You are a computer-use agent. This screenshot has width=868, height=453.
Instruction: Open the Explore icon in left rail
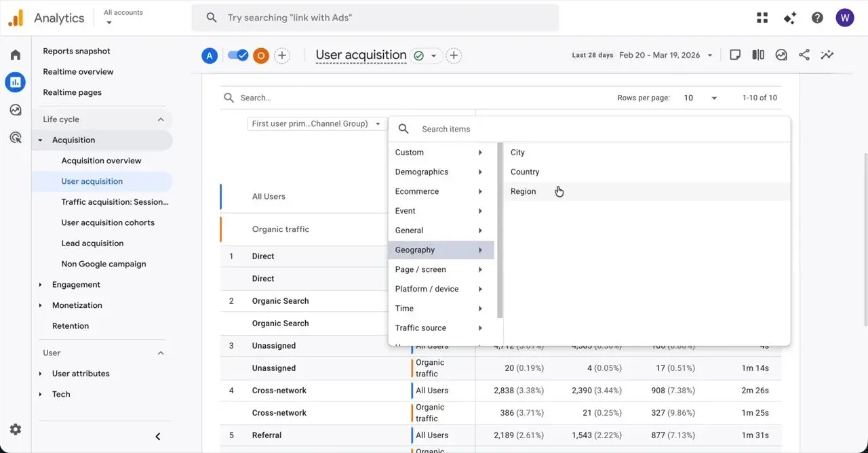click(x=15, y=110)
